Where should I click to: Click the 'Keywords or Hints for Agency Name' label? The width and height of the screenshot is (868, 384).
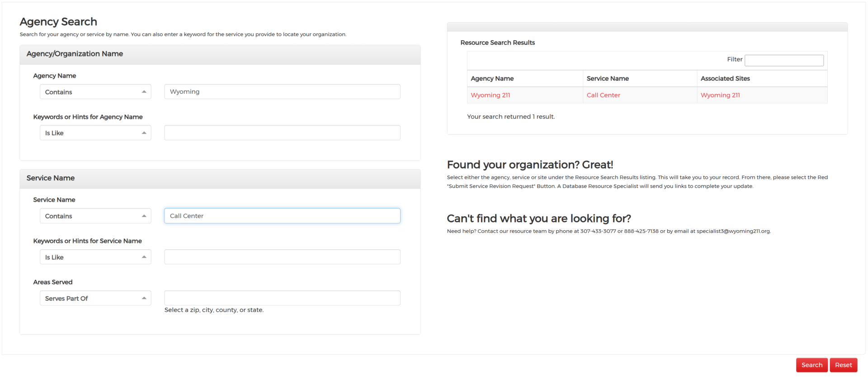click(x=88, y=117)
